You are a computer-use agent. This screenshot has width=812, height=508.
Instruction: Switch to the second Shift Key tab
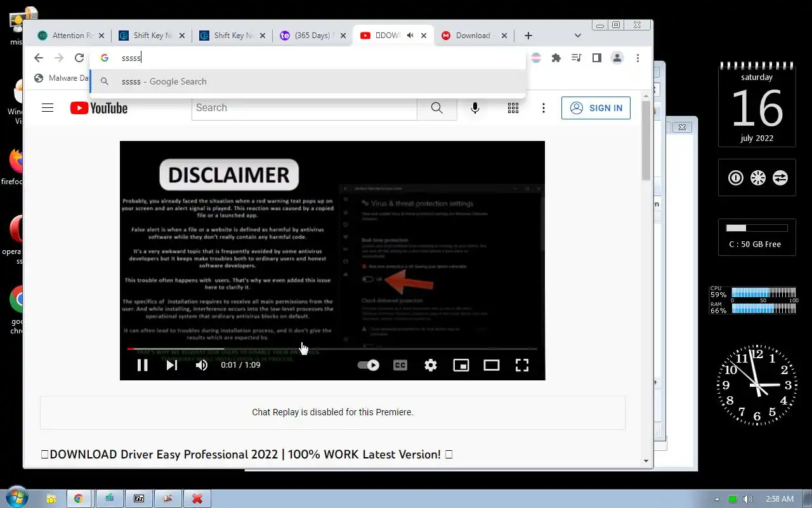click(x=233, y=36)
